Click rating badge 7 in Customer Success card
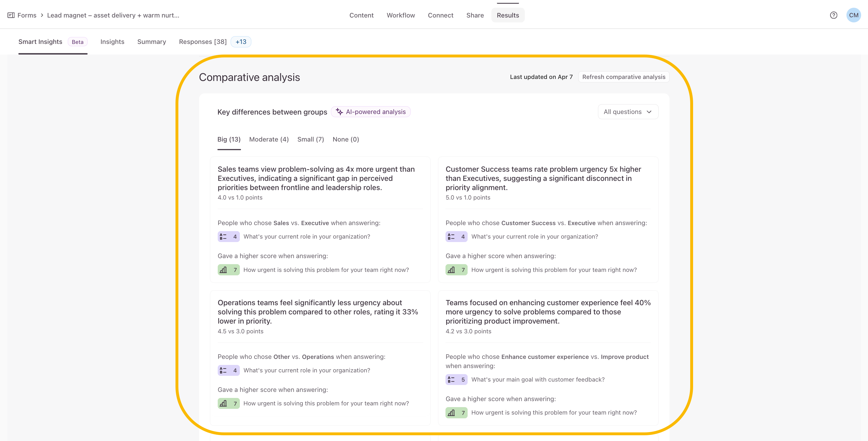Viewport: 868px width, 441px height. (x=456, y=270)
